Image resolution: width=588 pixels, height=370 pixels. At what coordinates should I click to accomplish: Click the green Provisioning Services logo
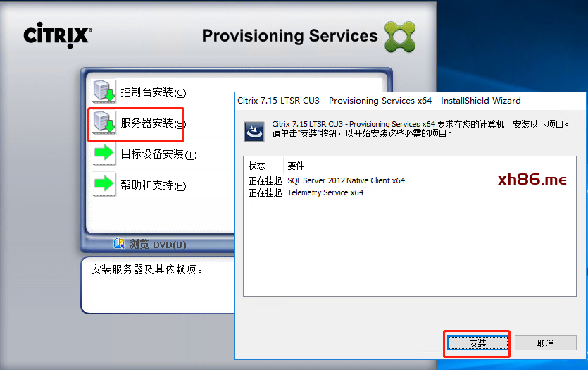coord(400,37)
